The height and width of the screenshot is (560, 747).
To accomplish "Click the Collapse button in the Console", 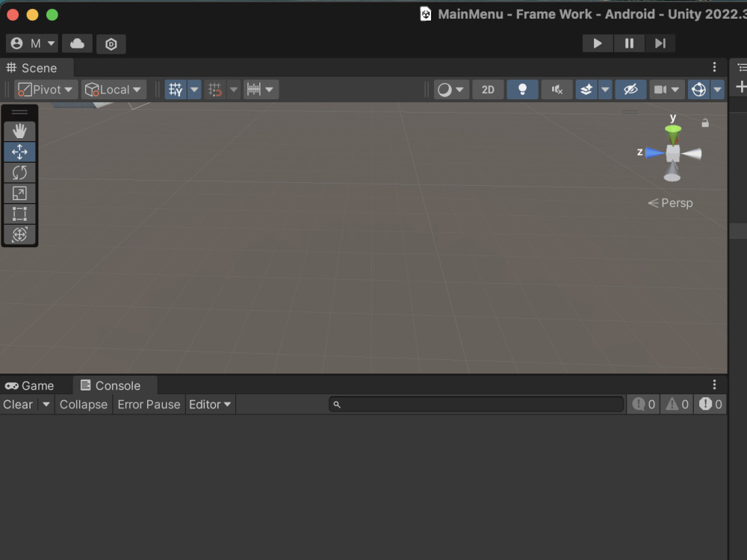I will click(83, 404).
